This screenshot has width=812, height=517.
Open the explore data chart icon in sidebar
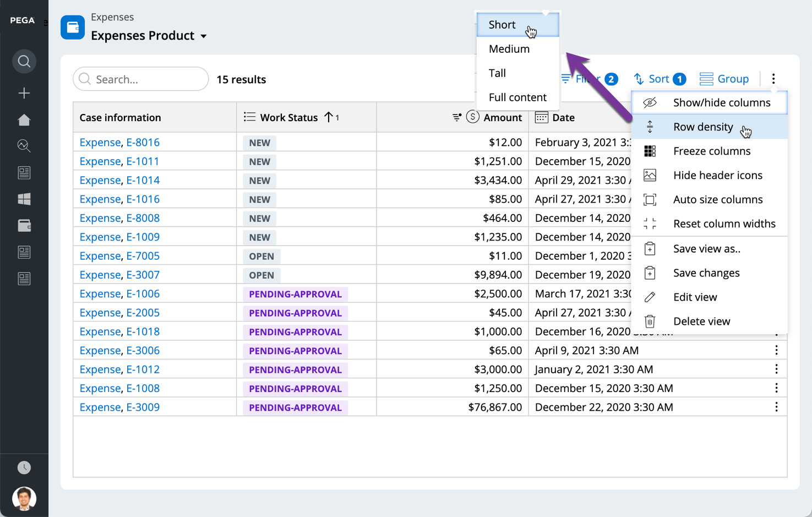pos(24,146)
